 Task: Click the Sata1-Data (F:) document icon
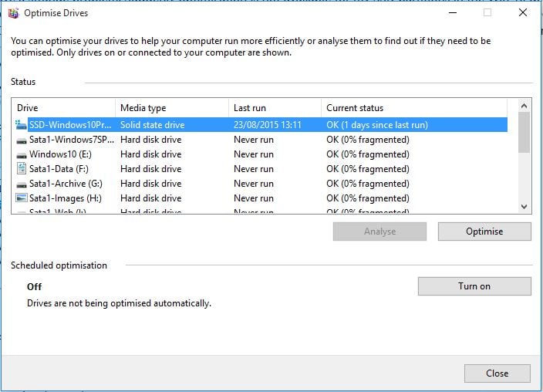(22, 169)
